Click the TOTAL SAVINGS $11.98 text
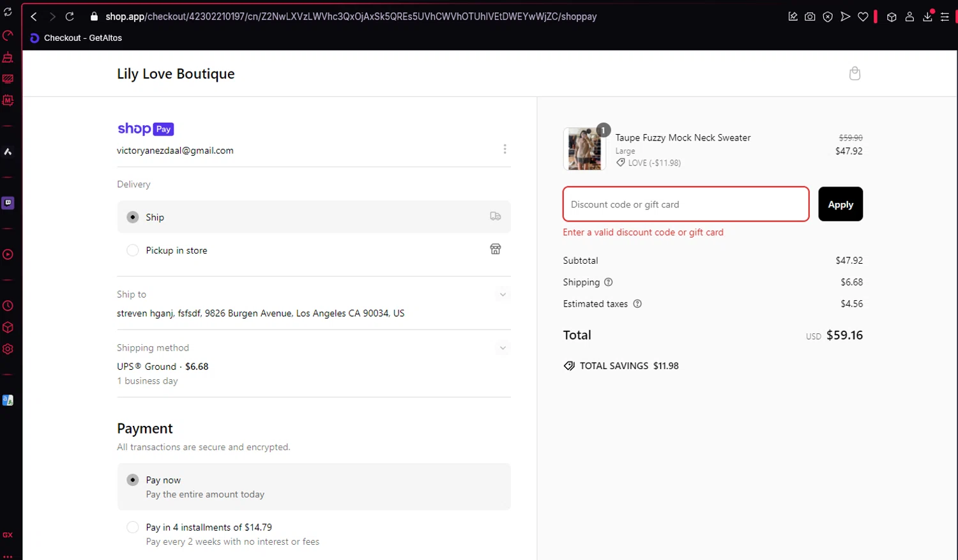 [x=629, y=366]
